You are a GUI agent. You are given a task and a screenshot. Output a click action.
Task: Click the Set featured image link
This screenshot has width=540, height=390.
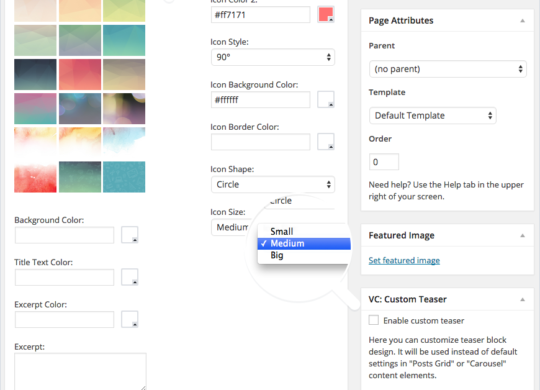[x=404, y=260]
